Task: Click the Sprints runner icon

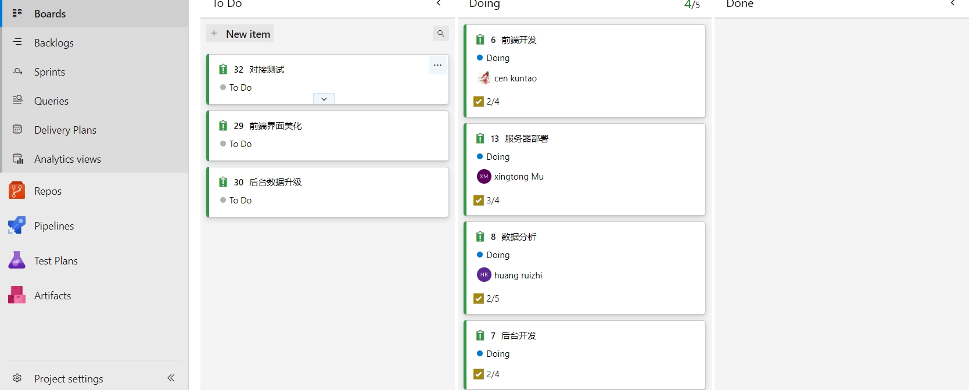Action: coord(17,71)
